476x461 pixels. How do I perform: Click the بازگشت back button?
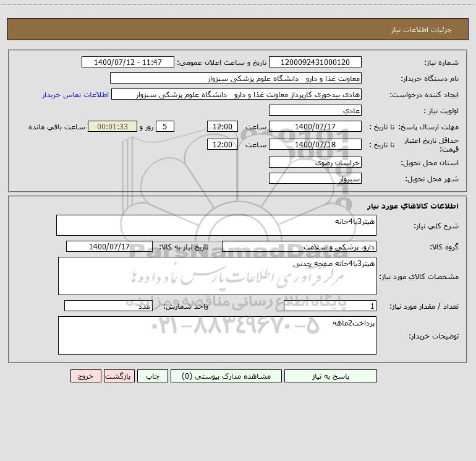119,376
